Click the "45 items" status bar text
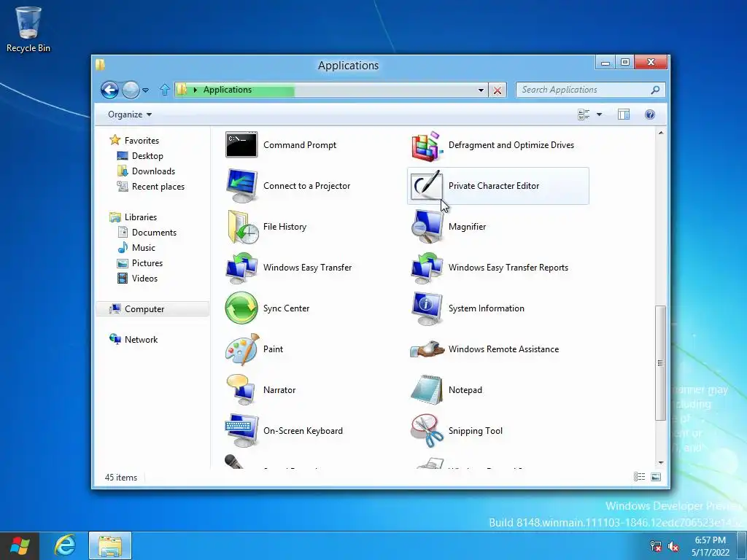 pyautogui.click(x=121, y=477)
